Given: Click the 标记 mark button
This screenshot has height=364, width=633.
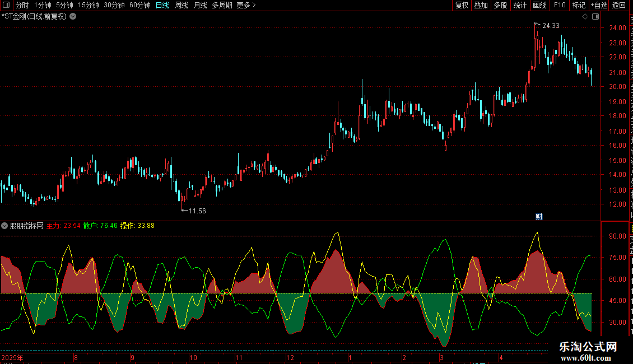Looking at the screenshot, I should click(579, 5).
